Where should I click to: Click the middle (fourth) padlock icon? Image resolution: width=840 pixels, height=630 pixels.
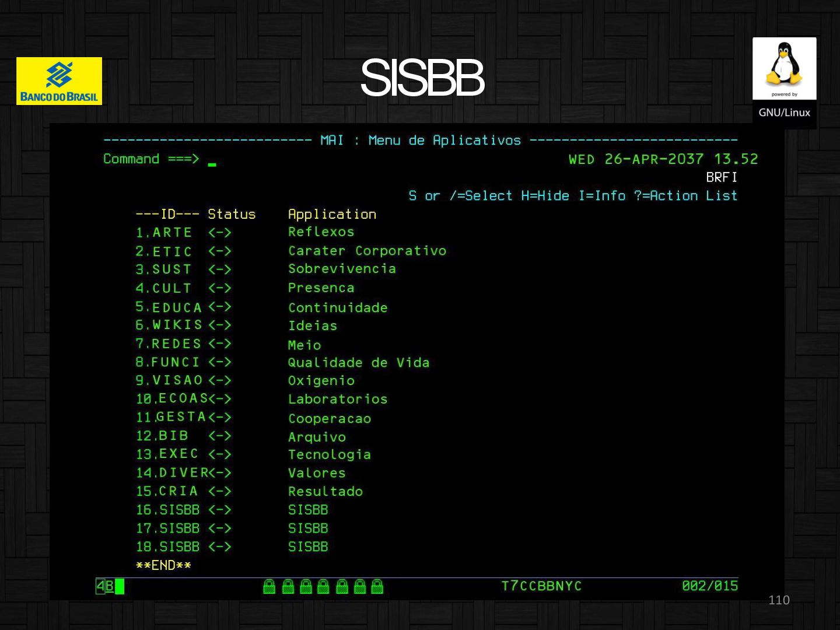323,586
